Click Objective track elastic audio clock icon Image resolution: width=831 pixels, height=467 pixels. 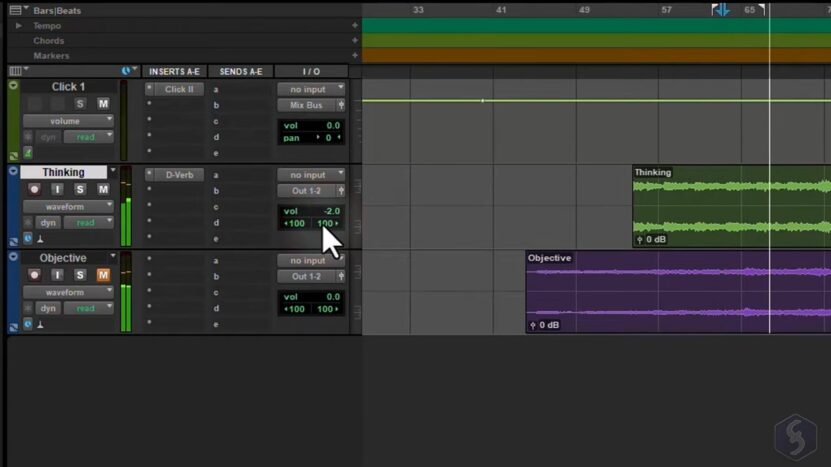(28, 324)
